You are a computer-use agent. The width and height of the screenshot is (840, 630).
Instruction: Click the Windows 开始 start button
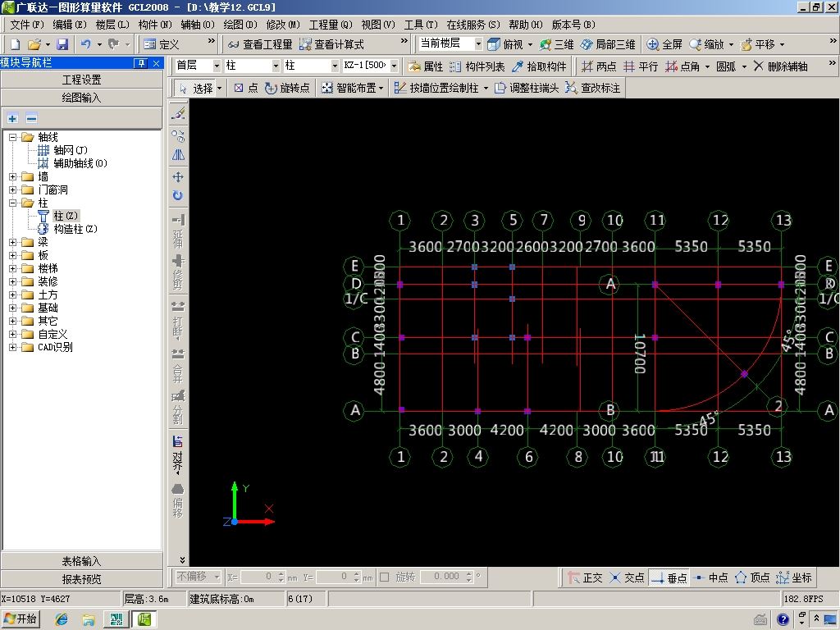tap(21, 619)
